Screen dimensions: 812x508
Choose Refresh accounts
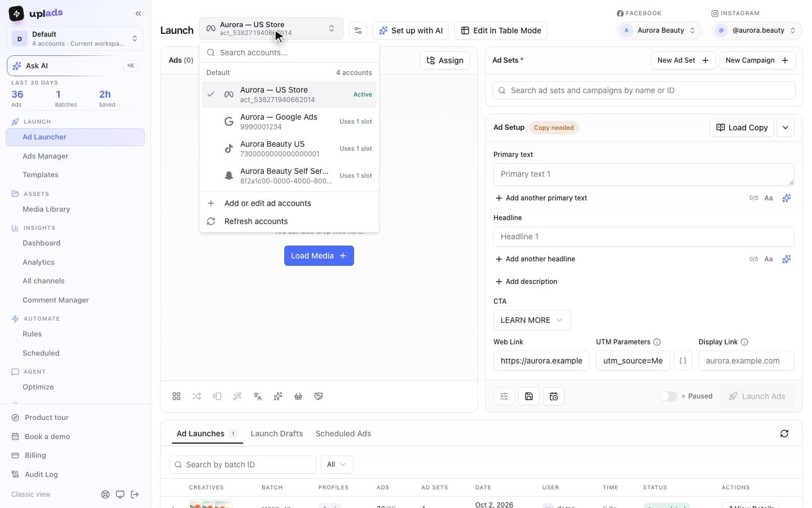tap(289, 221)
